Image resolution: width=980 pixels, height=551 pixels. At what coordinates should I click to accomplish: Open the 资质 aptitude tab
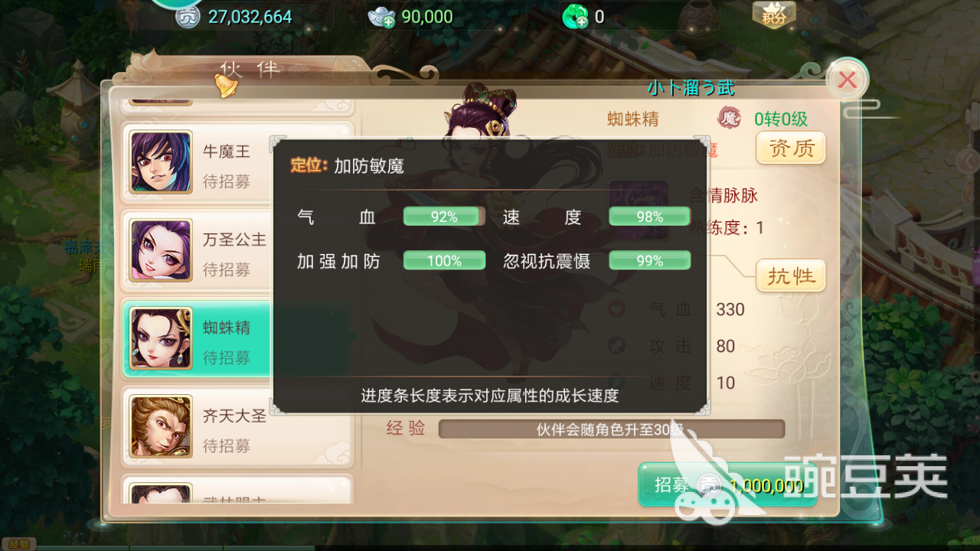pyautogui.click(x=791, y=148)
